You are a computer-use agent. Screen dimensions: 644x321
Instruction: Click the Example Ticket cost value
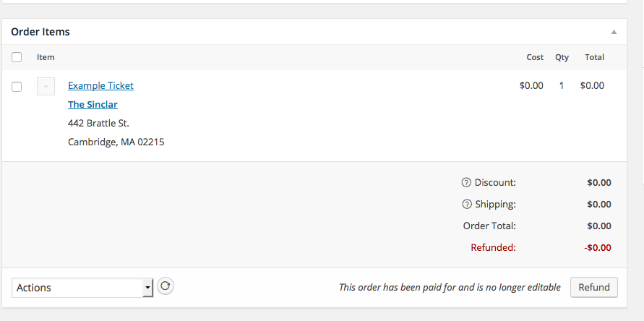pyautogui.click(x=531, y=85)
